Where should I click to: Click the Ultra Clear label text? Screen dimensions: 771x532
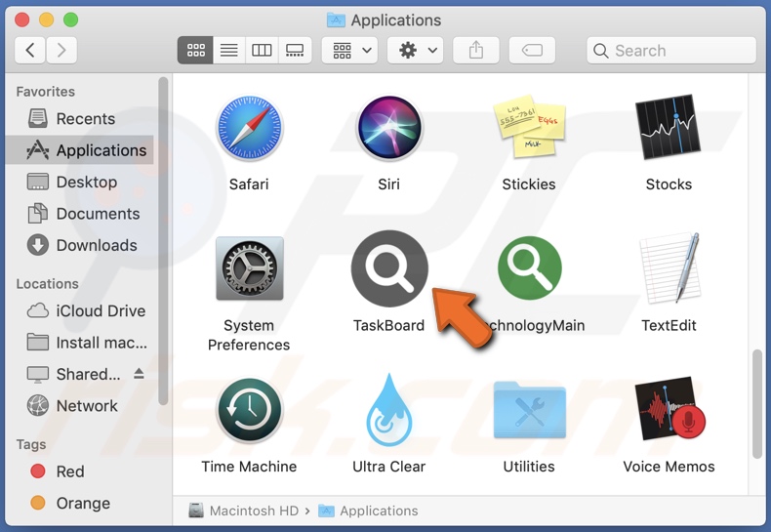click(x=389, y=467)
